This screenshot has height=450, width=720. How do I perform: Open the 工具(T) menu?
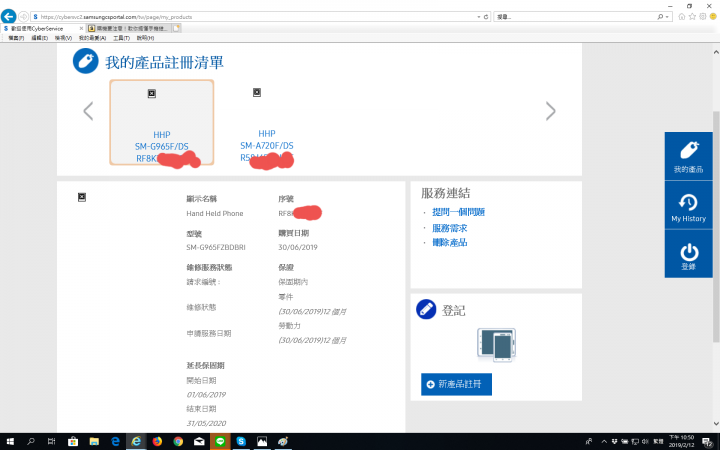click(x=122, y=38)
